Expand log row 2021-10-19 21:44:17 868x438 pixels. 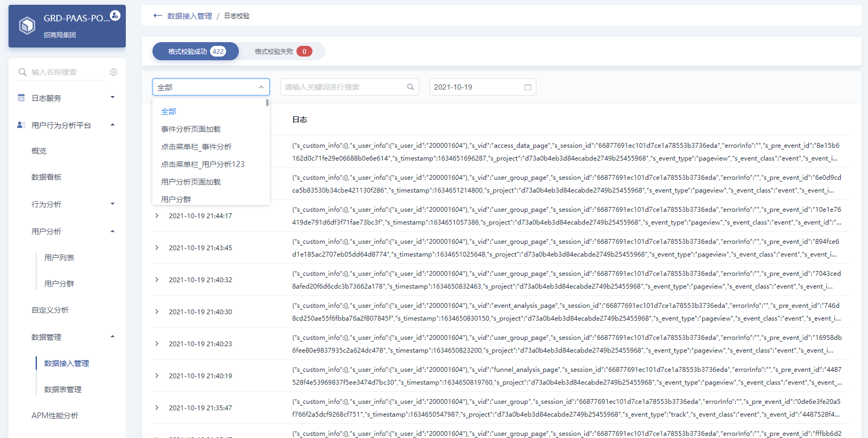tap(157, 216)
